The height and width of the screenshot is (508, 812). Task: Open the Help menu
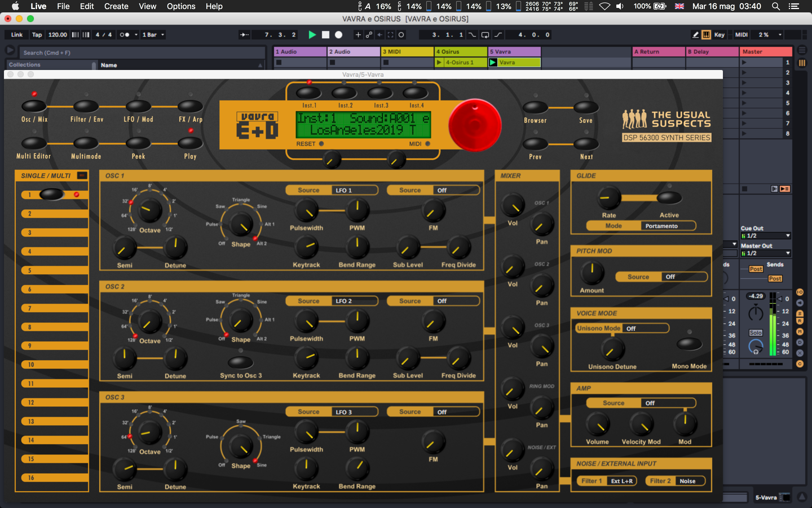pyautogui.click(x=214, y=6)
